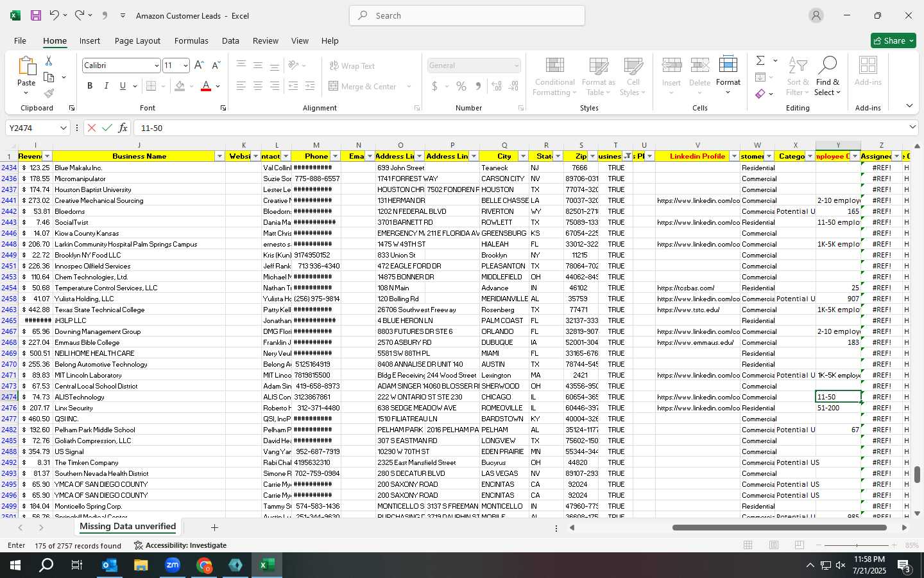Click the Clear eraser icon
This screenshot has height=578, width=924.
pyautogui.click(x=760, y=94)
